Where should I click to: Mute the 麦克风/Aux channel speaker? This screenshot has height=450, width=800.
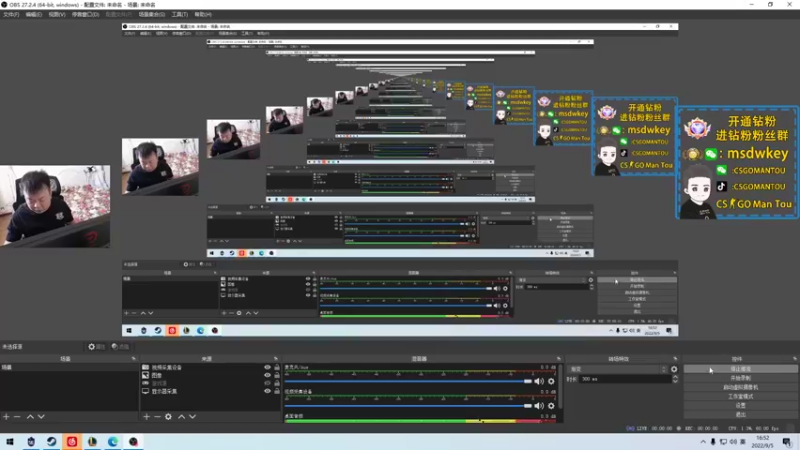(x=539, y=381)
